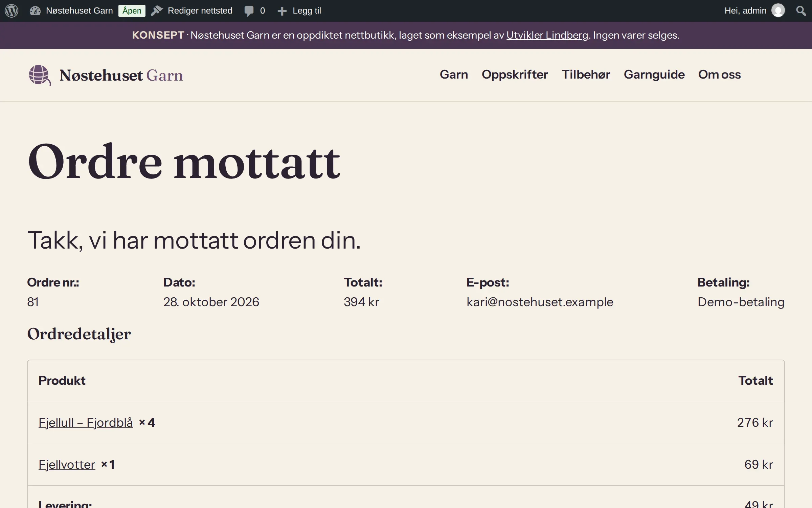Open the WordPress logo menu
The height and width of the screenshot is (508, 812).
(12, 11)
